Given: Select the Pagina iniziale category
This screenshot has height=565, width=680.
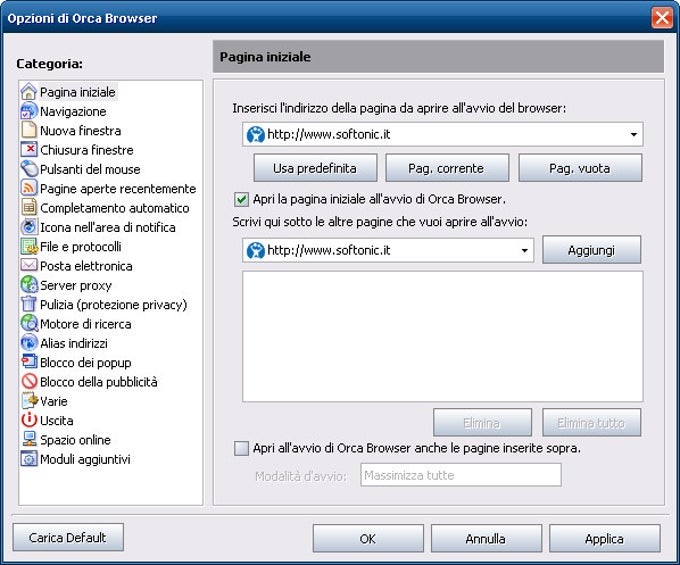Looking at the screenshot, I should (x=78, y=92).
